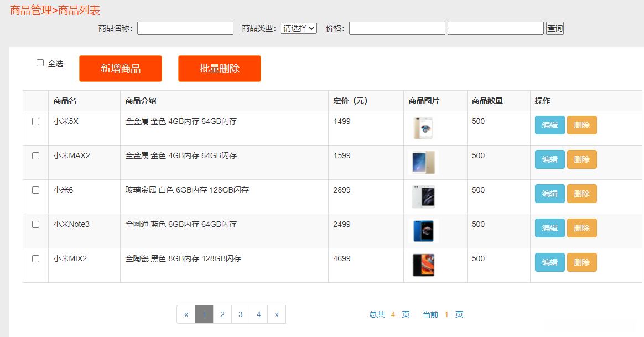Click 编辑 for 小米6
Image resolution: width=644 pixels, height=337 pixels.
pyautogui.click(x=549, y=194)
